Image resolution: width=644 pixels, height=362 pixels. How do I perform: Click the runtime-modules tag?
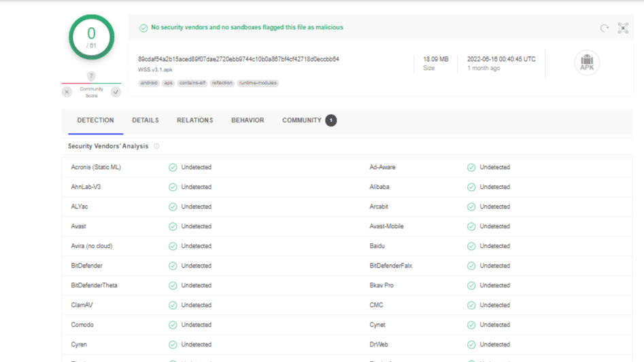[258, 83]
